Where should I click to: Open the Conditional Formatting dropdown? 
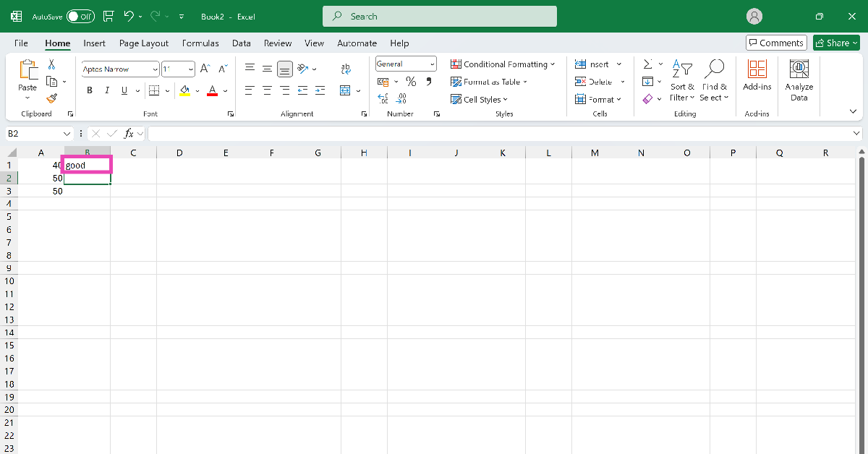[x=503, y=64]
